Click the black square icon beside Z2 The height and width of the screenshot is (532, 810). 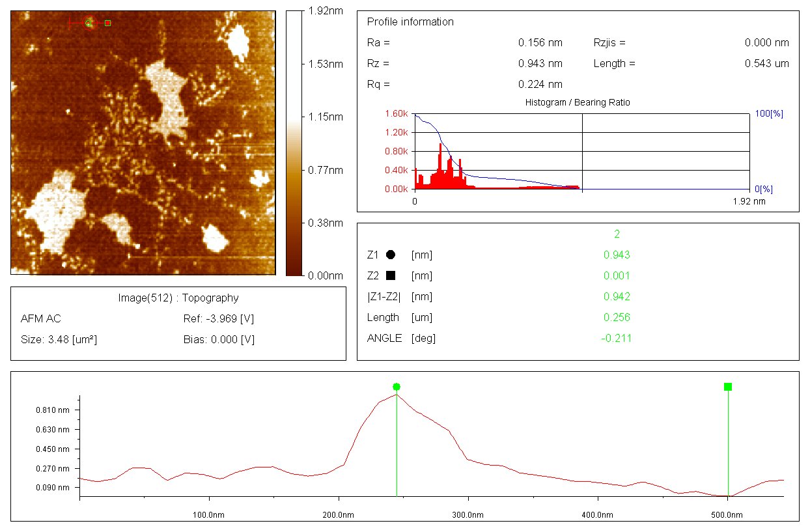point(391,276)
